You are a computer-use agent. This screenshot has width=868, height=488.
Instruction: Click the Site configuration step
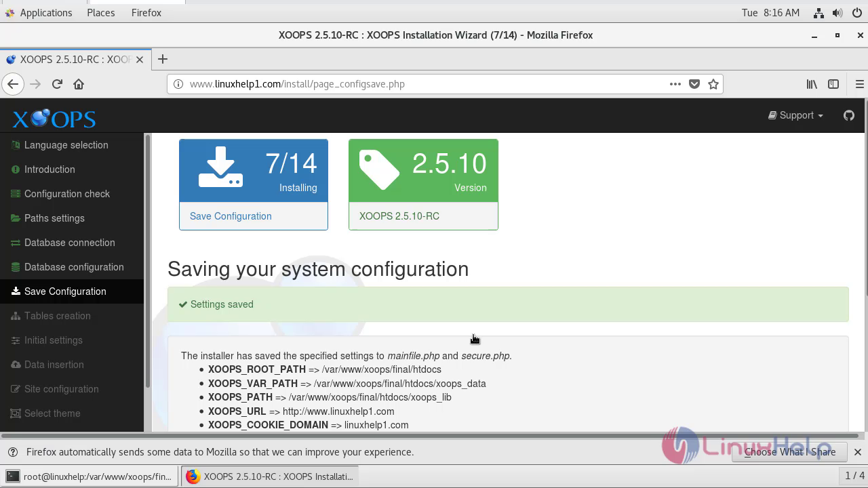point(61,389)
